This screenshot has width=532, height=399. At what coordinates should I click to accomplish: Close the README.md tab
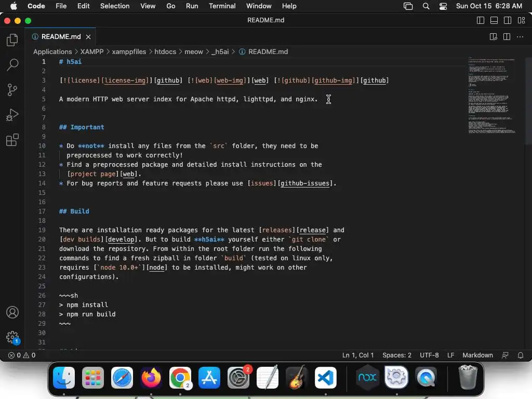pos(88,37)
